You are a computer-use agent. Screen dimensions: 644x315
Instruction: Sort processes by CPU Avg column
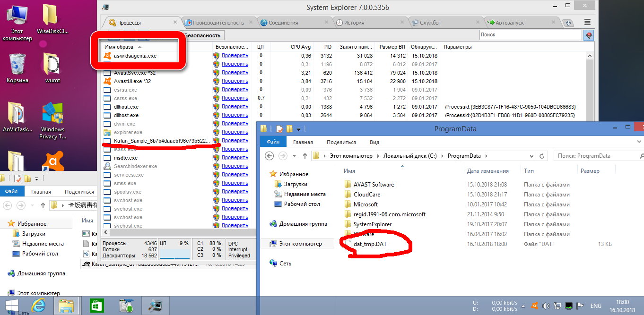299,47
